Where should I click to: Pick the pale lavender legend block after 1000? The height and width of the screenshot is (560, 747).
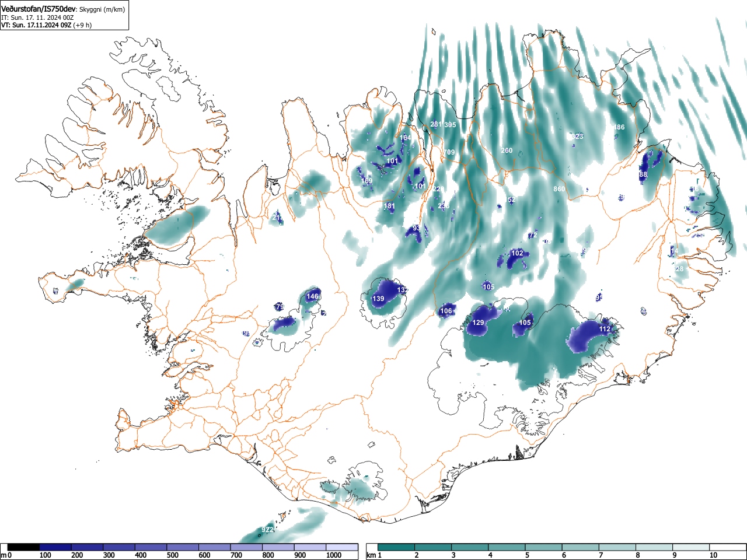[342, 547]
